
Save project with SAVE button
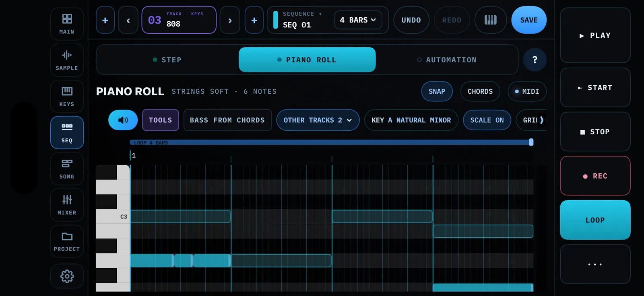click(x=529, y=20)
